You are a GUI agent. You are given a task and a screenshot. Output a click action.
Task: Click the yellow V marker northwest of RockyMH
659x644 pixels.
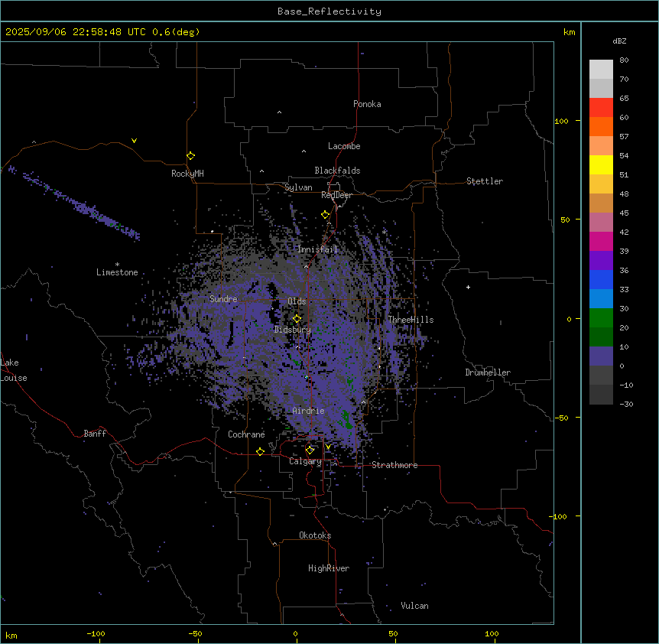[x=134, y=141]
